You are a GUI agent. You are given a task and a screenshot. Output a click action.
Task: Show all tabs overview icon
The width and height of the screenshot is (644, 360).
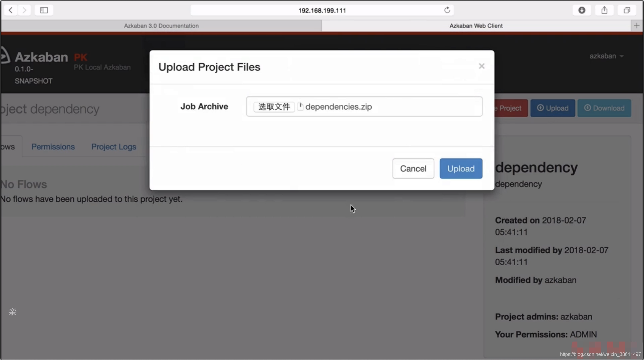click(x=627, y=10)
